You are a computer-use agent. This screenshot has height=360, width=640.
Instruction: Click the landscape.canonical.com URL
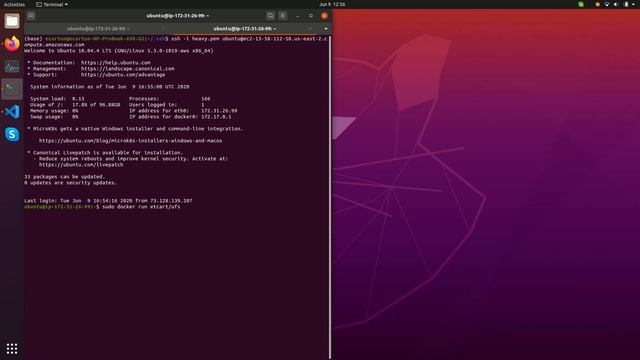(127, 69)
